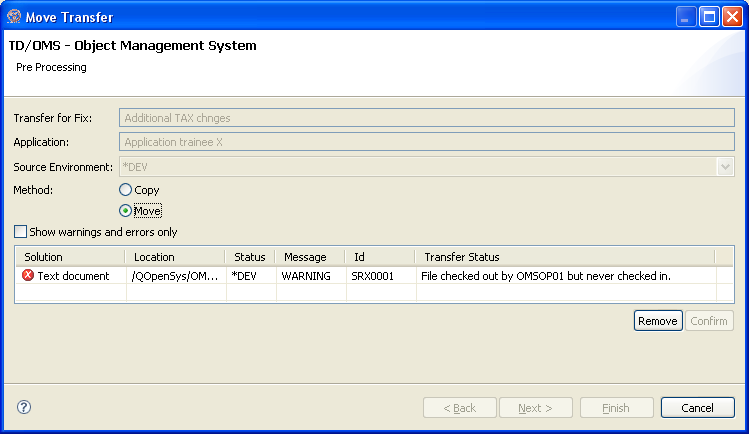The width and height of the screenshot is (749, 434).
Task: Click the Status column header
Action: [250, 257]
